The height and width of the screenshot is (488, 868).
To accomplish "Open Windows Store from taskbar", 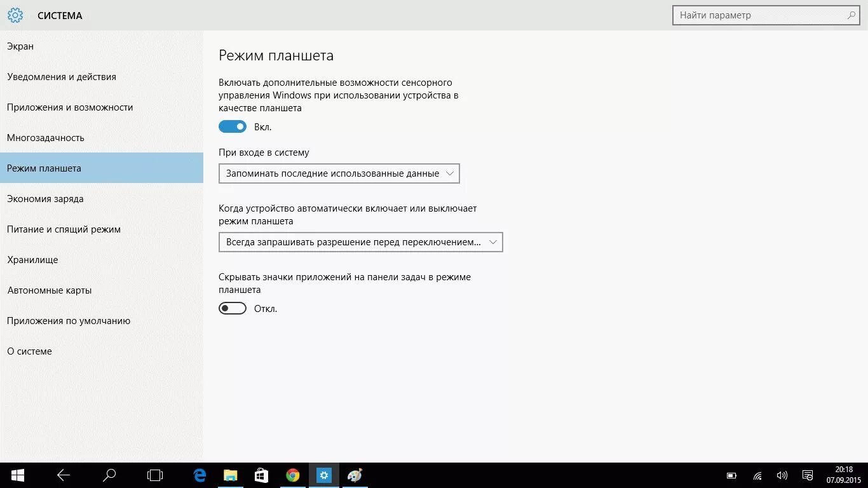I will [261, 475].
